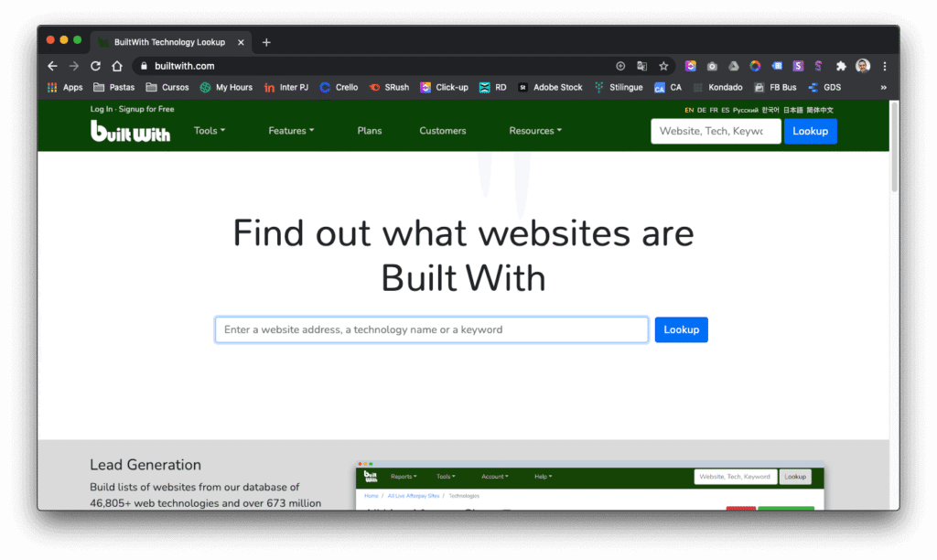This screenshot has height=560, width=937.
Task: Click the browser address bar URL builtwith.com
Action: [184, 66]
